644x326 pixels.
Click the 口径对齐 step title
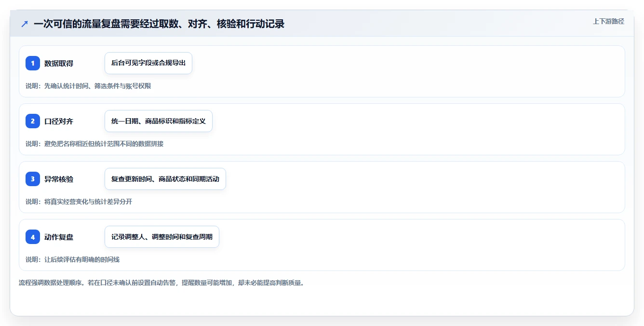(59, 121)
